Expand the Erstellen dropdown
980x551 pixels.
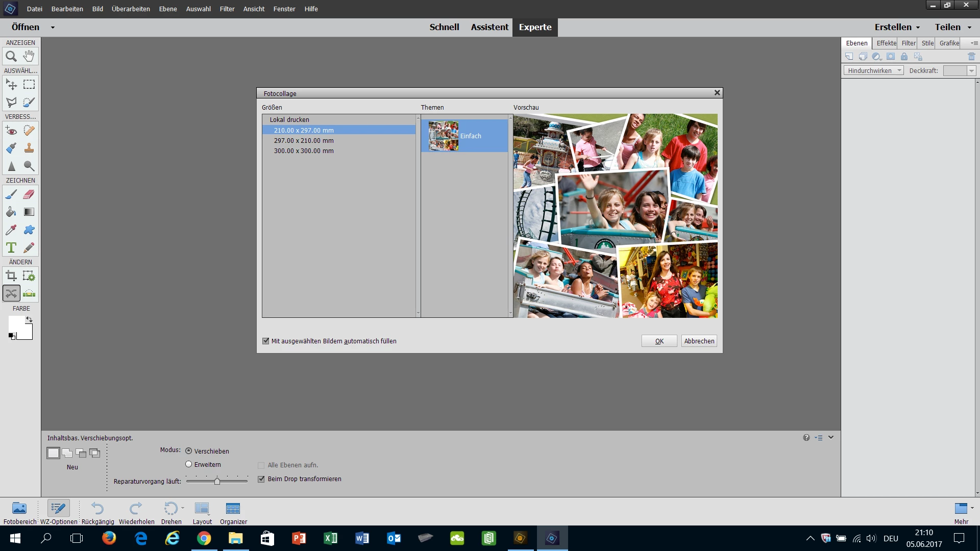[897, 27]
